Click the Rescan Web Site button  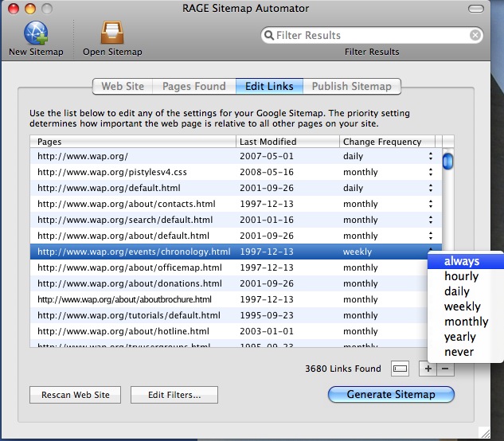point(75,395)
